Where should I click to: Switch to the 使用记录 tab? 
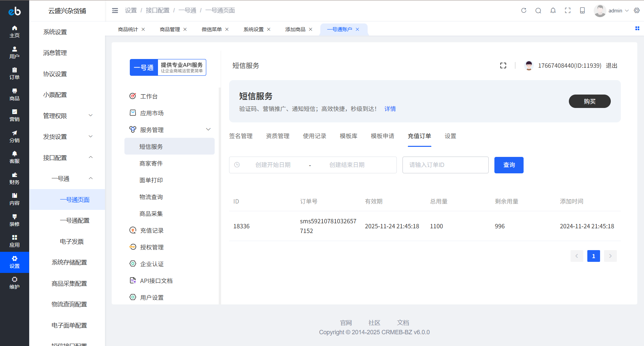point(314,136)
